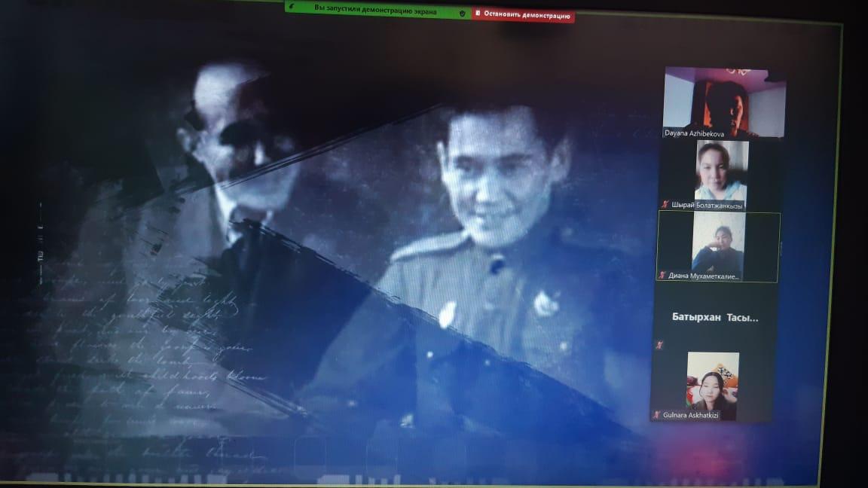Click the Остановить демонстрацию stop sharing button
The image size is (868, 488).
click(x=523, y=15)
